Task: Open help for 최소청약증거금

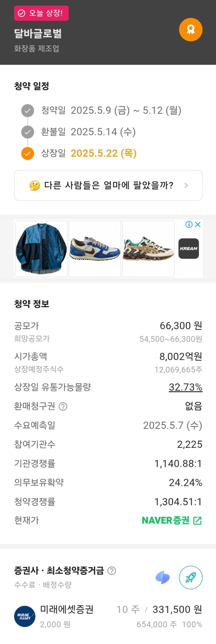Action: click(112, 570)
